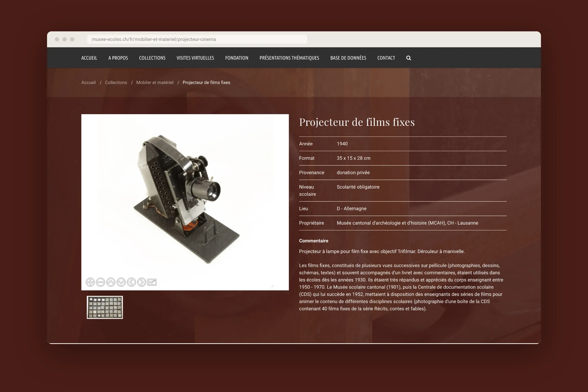Click the page title Projecteur de films fixes
The height and width of the screenshot is (392, 588).
(357, 122)
